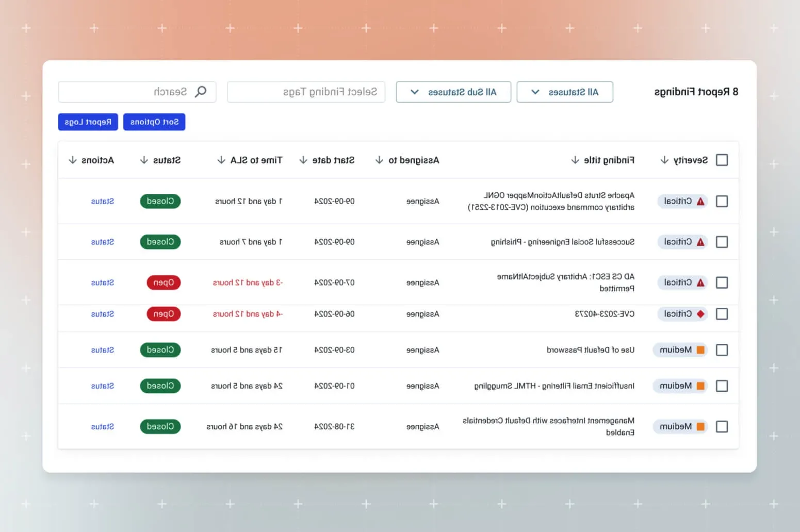Click the start date '01-09-2024'

[335, 386]
